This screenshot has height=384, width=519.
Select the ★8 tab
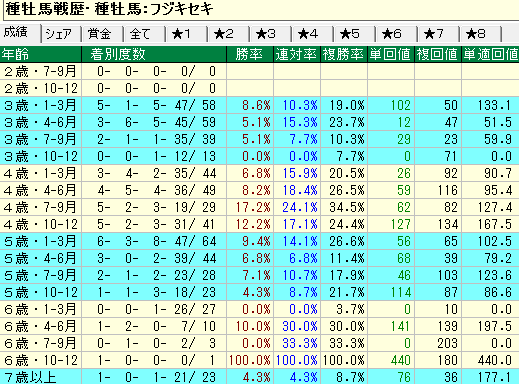click(480, 34)
